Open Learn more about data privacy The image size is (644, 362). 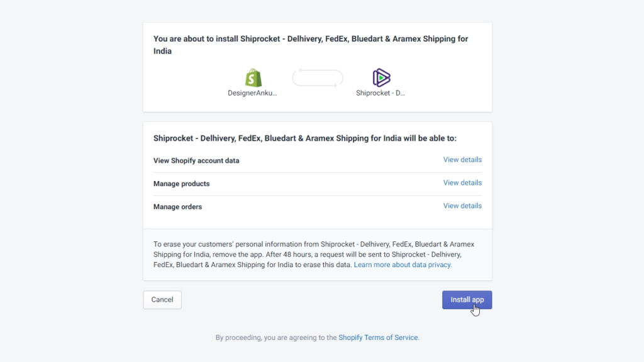pyautogui.click(x=403, y=265)
